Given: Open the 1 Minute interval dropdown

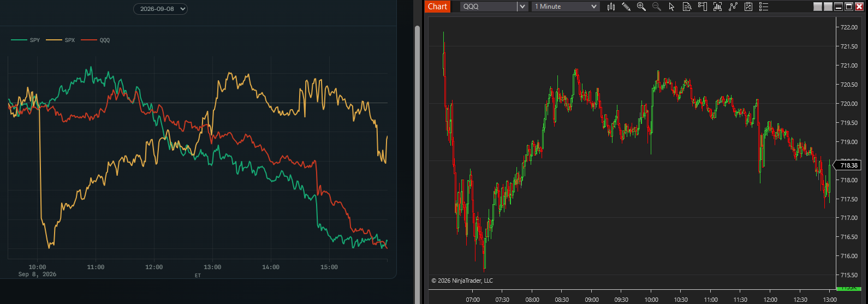Looking at the screenshot, I should click(566, 7).
